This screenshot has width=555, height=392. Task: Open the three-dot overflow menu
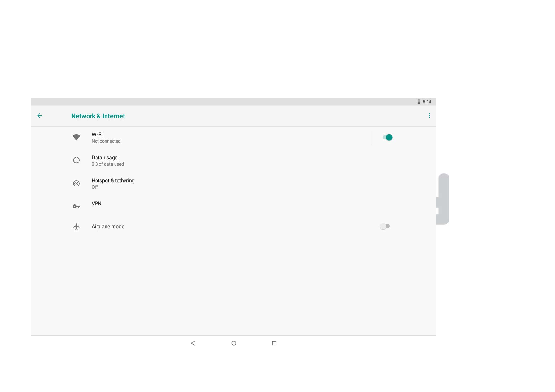click(429, 116)
